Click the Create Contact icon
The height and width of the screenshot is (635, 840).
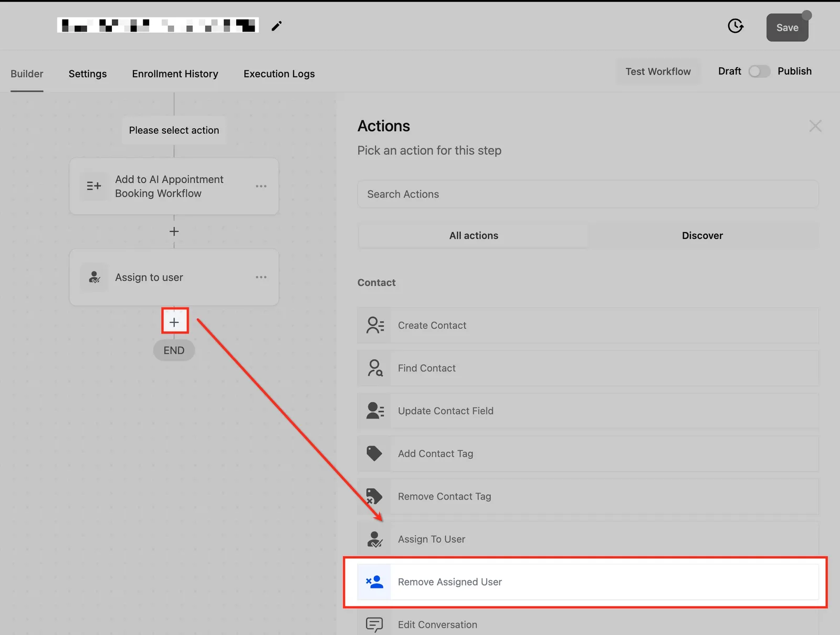(x=374, y=325)
